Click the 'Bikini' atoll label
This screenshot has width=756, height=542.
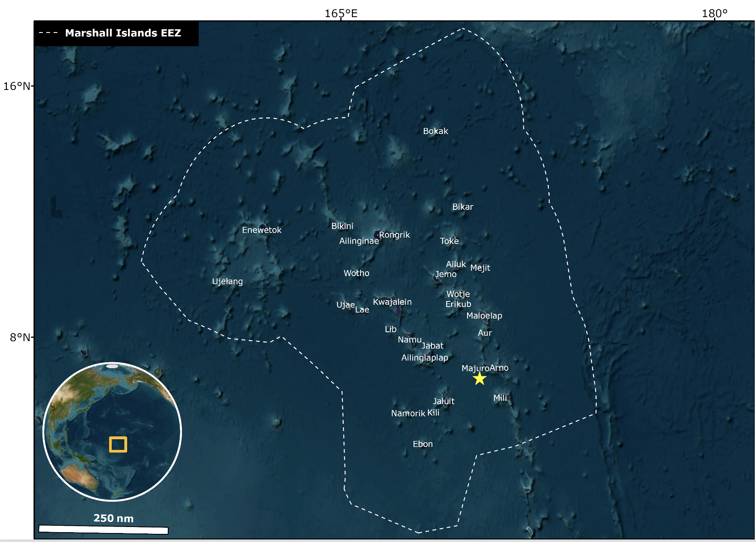[342, 226]
